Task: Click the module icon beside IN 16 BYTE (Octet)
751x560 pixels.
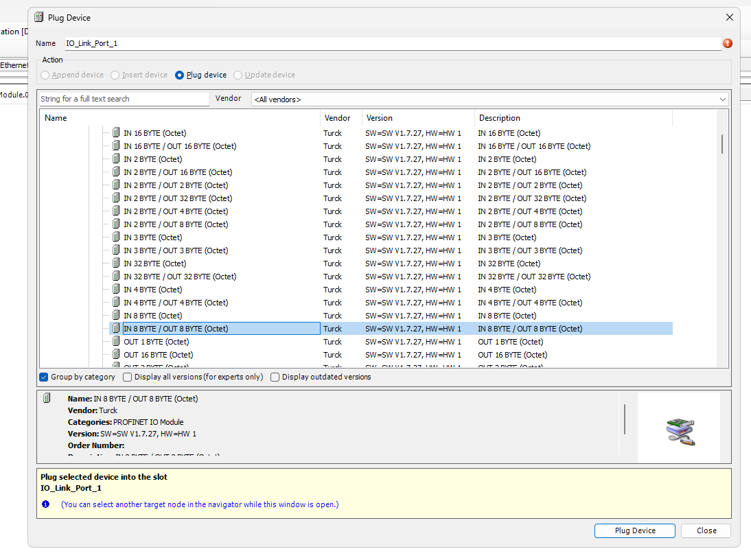Action: click(x=116, y=132)
